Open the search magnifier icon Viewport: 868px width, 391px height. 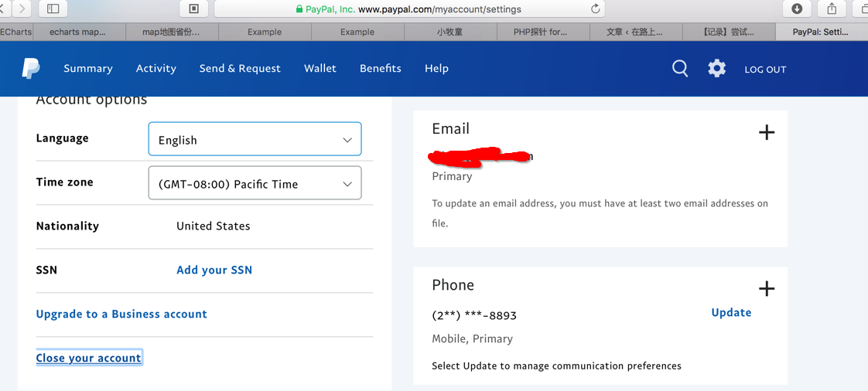pos(680,69)
